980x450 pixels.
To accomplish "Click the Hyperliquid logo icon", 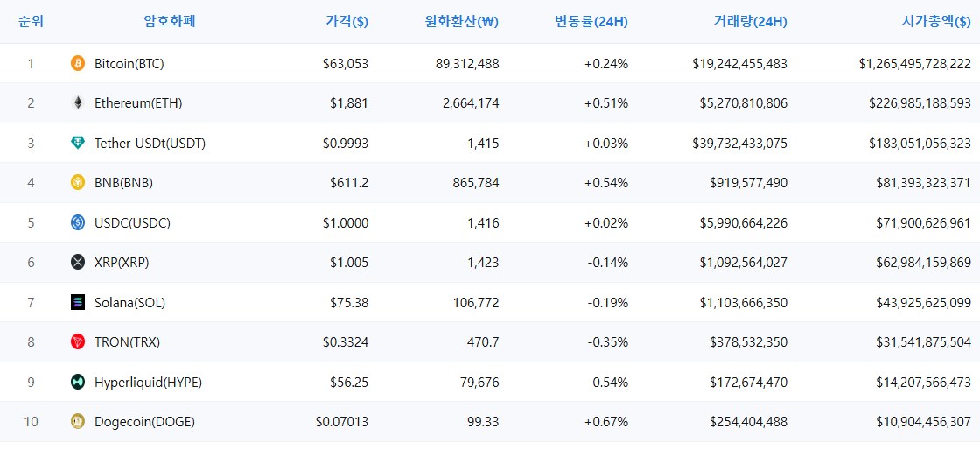I will [x=78, y=382].
